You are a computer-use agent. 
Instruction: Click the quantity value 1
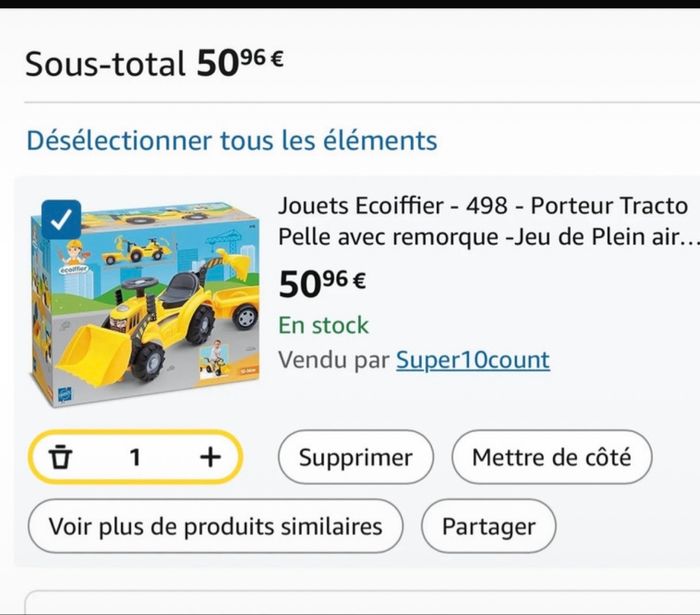[x=135, y=458]
